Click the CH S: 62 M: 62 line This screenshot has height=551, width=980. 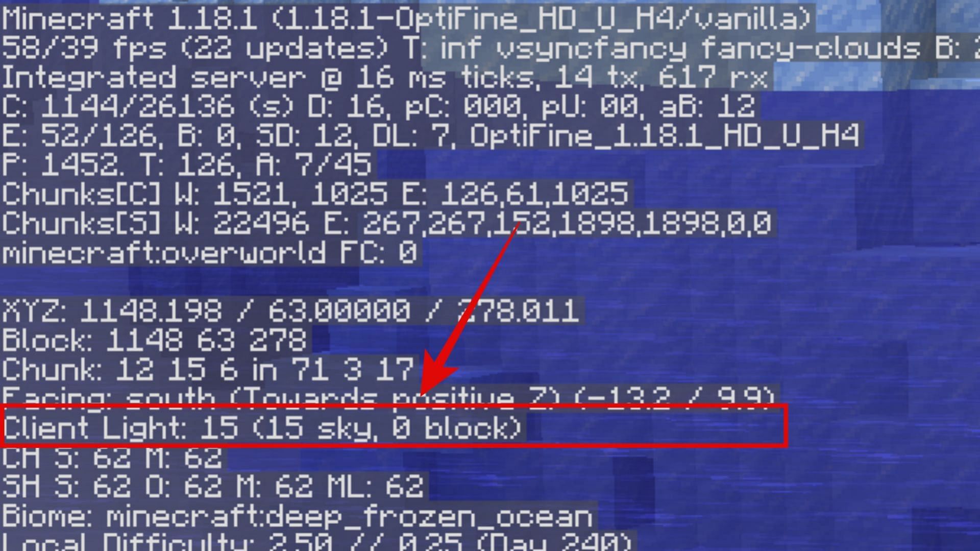point(112,458)
